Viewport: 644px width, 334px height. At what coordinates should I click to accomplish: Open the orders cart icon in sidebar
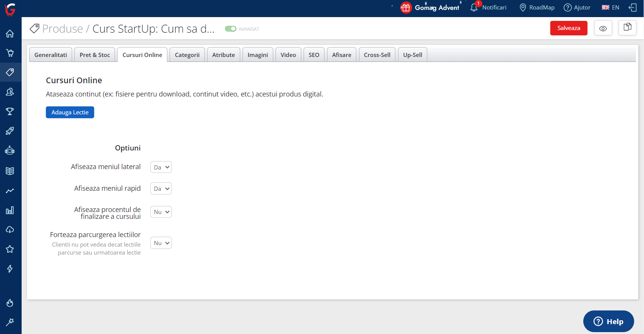(10, 53)
